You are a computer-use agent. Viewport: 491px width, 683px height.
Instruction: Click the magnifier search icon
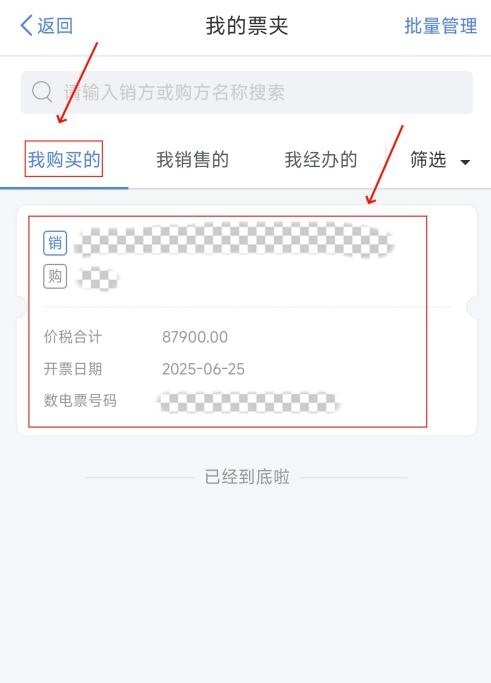point(42,92)
